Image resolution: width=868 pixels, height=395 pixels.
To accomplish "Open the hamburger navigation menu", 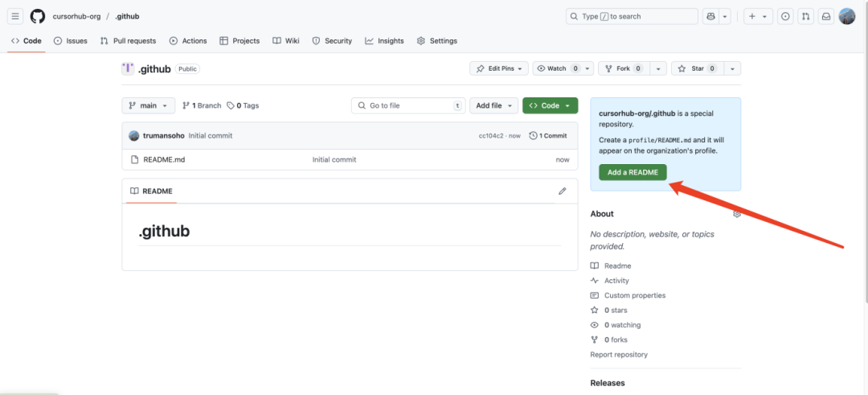I will pyautogui.click(x=16, y=16).
